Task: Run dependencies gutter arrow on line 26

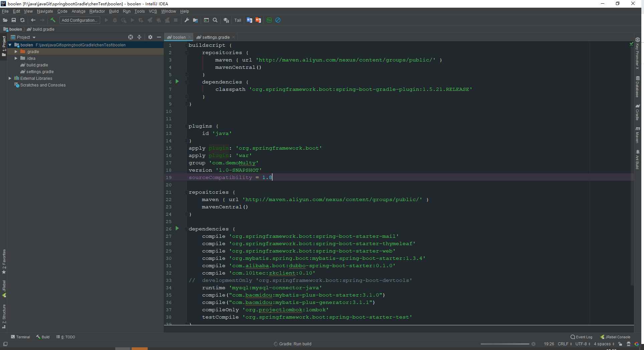Action: [x=177, y=228]
